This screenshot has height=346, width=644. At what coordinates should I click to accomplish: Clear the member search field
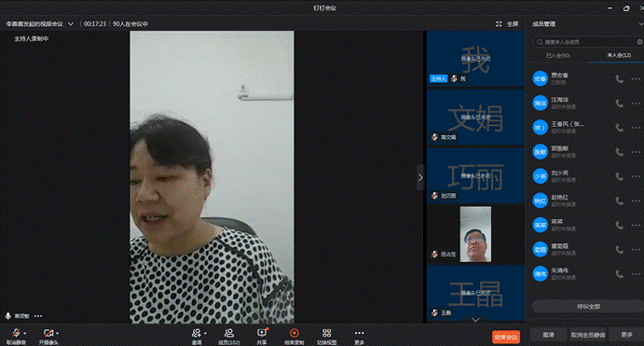[639, 42]
